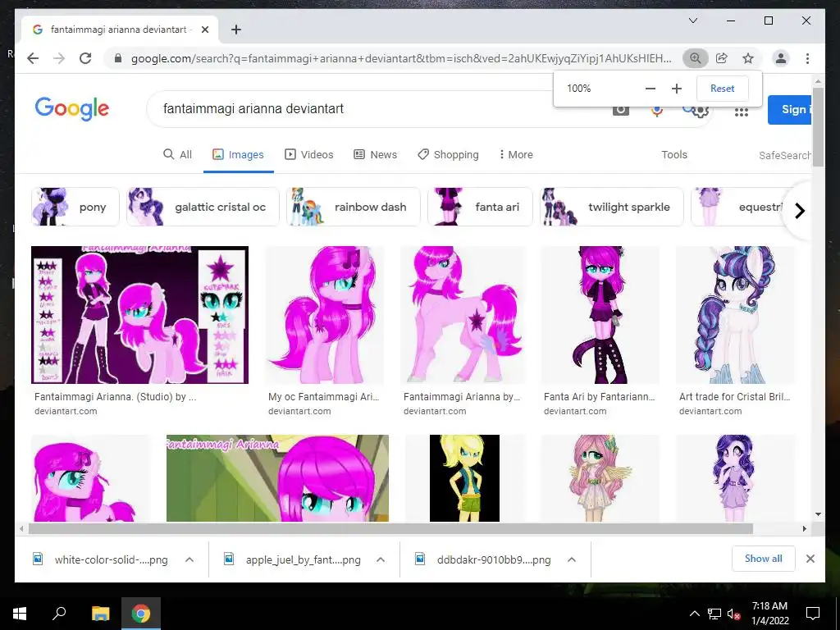
Task: Search by image using camera icon
Action: point(620,111)
